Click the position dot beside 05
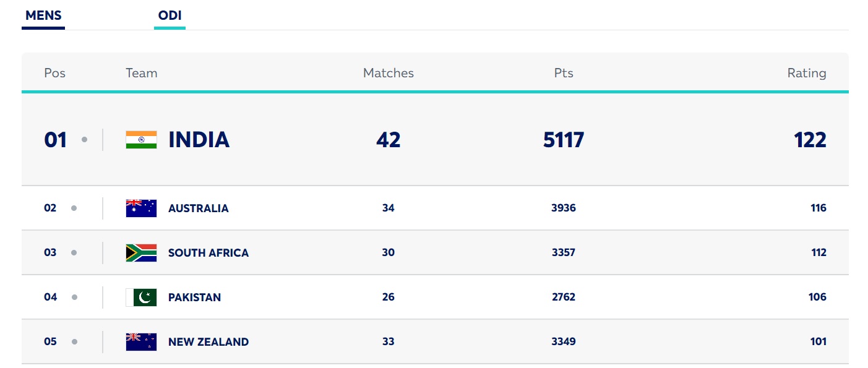 pos(74,342)
